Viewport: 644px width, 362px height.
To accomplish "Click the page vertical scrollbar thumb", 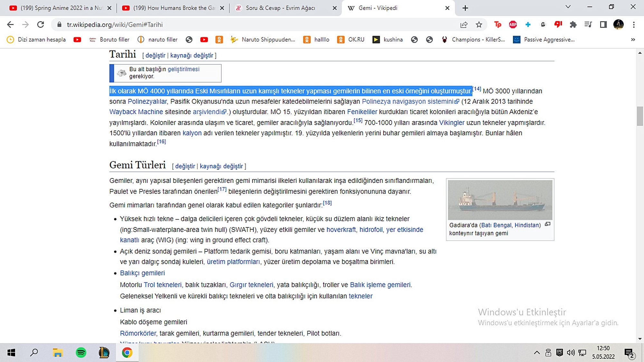I will [639, 116].
